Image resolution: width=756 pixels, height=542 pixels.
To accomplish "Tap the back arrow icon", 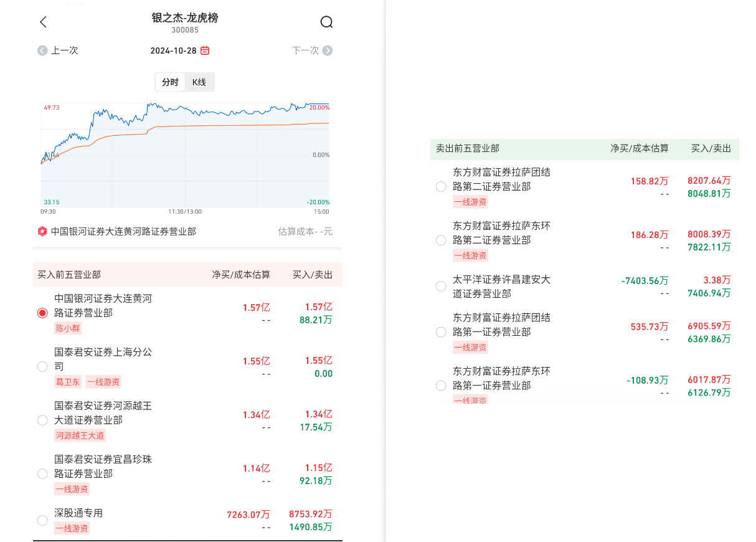I will (x=43, y=22).
